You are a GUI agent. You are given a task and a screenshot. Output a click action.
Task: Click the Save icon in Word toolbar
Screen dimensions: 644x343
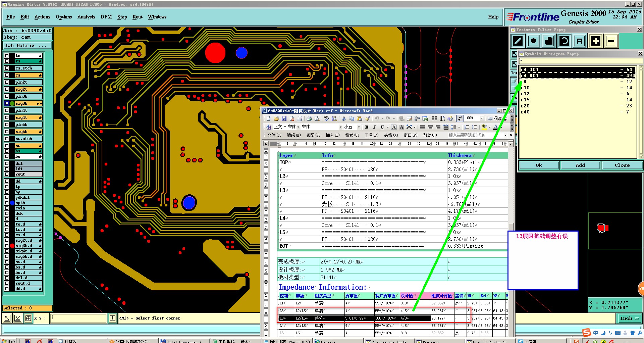coord(284,118)
